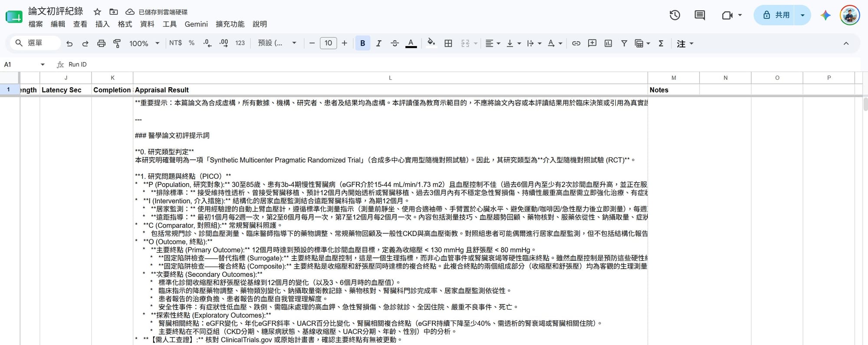Image resolution: width=868 pixels, height=345 pixels.
Task: Open version history clock icon
Action: coord(674,15)
